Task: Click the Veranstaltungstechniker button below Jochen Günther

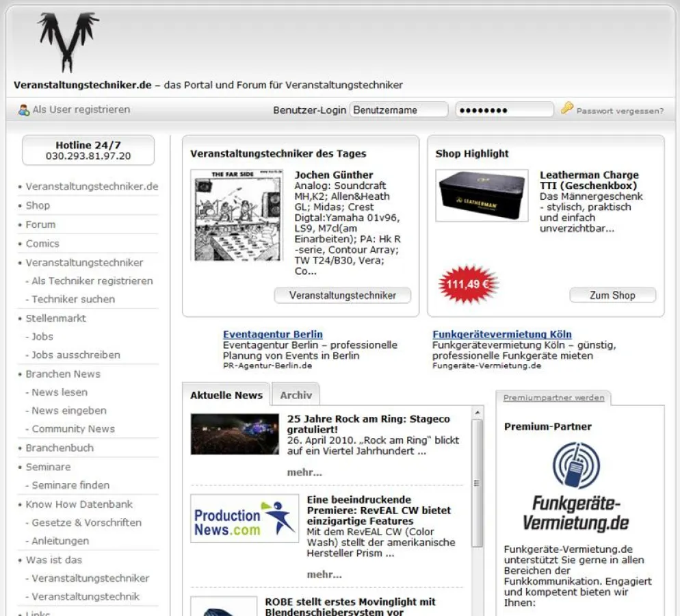Action: pos(342,294)
